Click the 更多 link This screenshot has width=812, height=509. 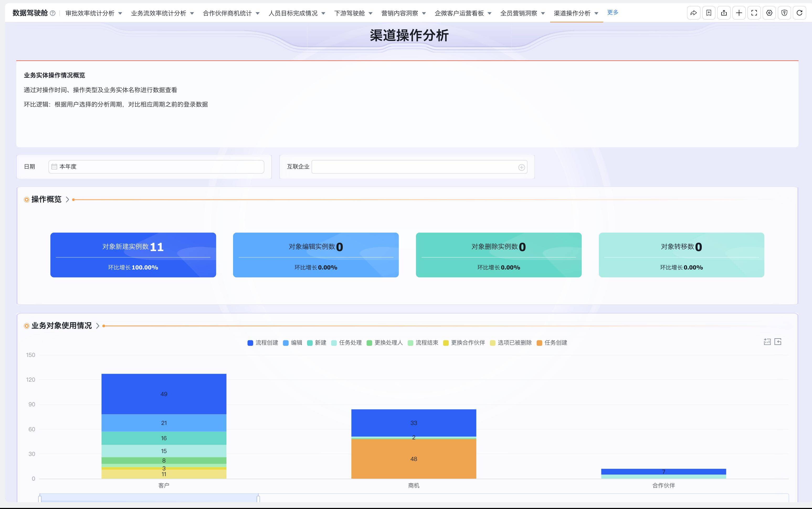point(613,12)
